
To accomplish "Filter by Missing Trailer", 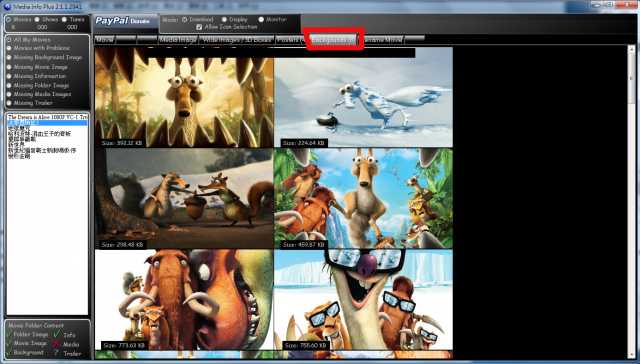I will pyautogui.click(x=9, y=103).
